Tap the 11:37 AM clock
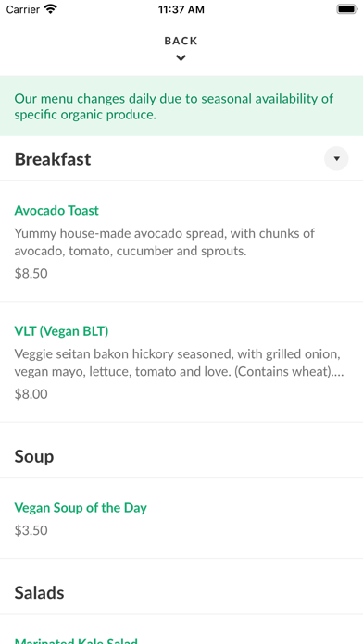The height and width of the screenshot is (644, 363). [181, 9]
